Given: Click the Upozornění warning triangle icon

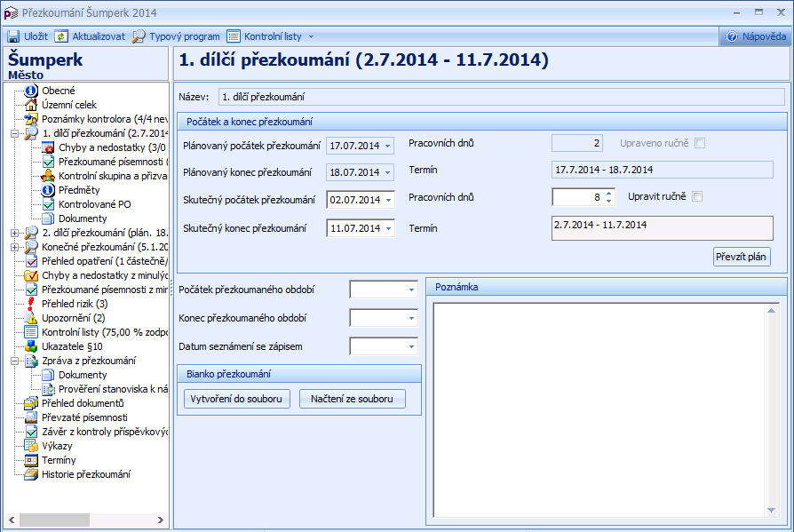Looking at the screenshot, I should click(x=31, y=318).
